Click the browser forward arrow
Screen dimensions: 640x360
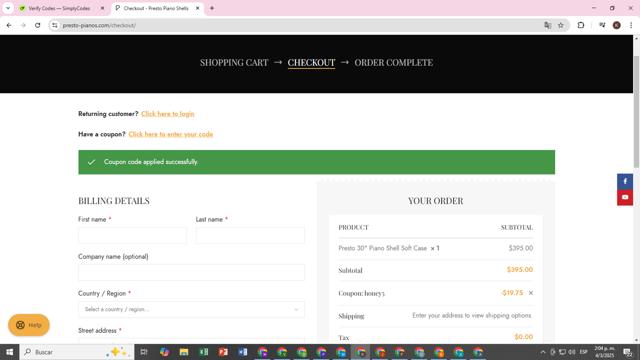click(x=23, y=25)
